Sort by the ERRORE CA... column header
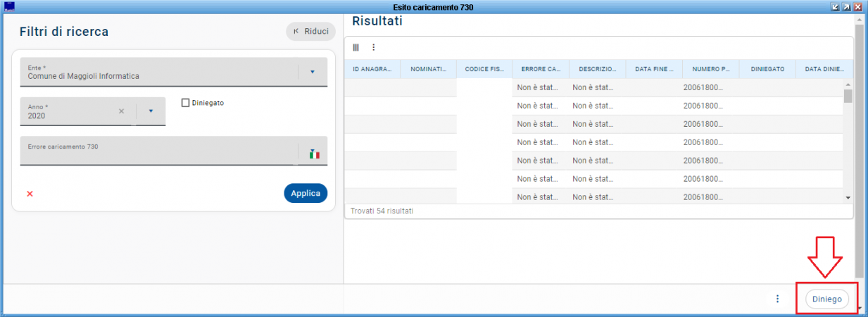The image size is (868, 317). 540,69
